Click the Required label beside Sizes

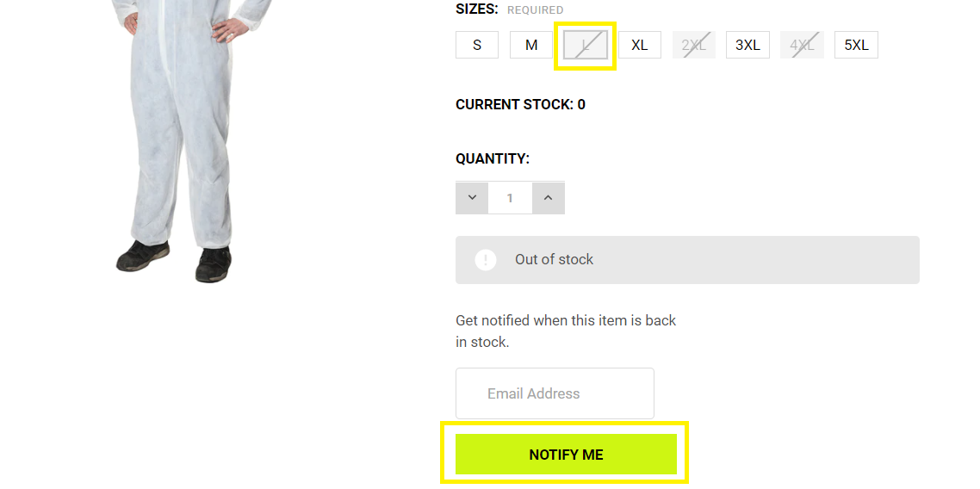pos(535,10)
